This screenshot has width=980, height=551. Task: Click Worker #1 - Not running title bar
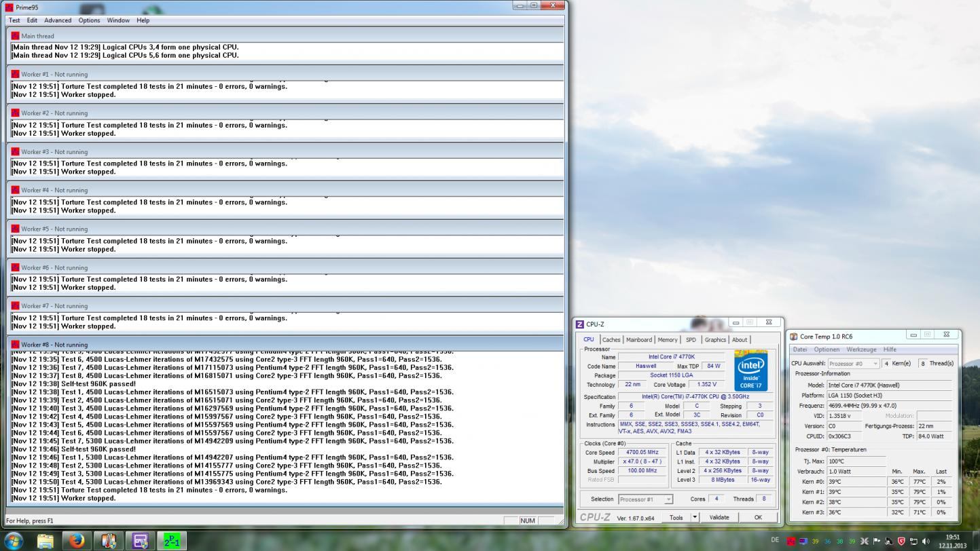(285, 74)
